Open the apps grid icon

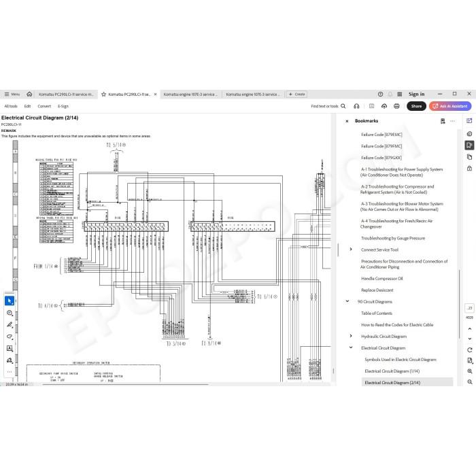click(400, 94)
